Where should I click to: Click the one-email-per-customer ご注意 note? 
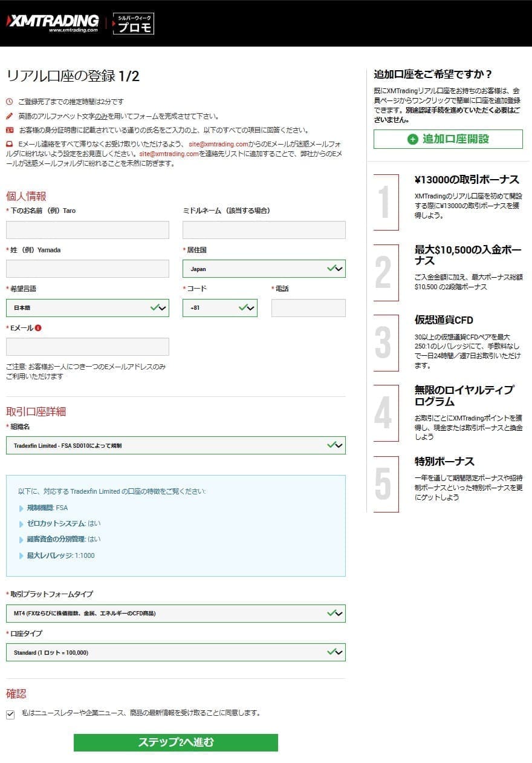[86, 372]
